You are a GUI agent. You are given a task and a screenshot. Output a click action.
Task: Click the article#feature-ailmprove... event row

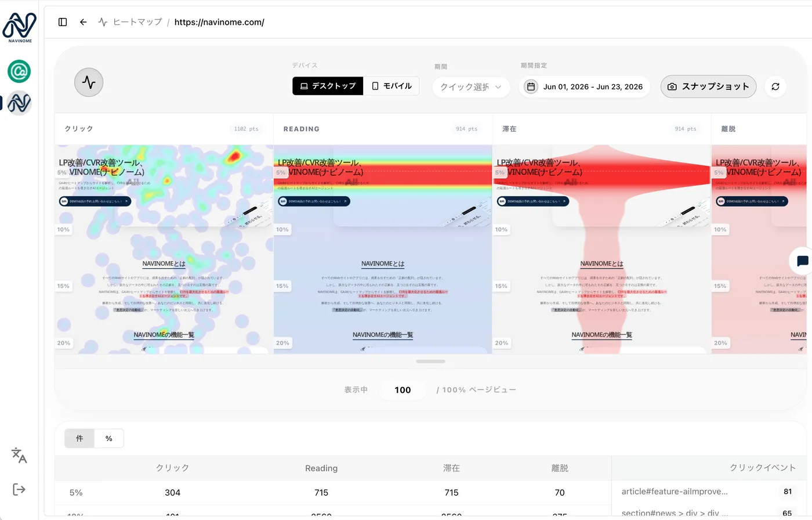[x=709, y=492]
